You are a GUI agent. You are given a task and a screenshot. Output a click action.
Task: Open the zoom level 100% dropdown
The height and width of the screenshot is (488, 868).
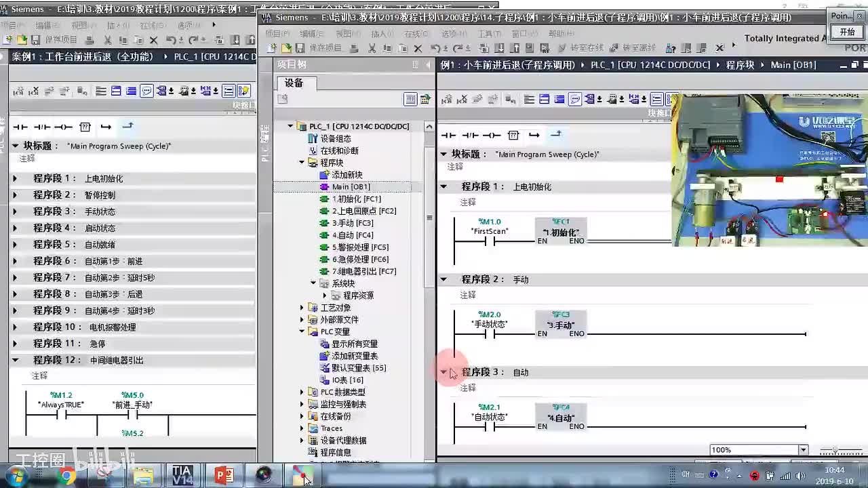804,450
